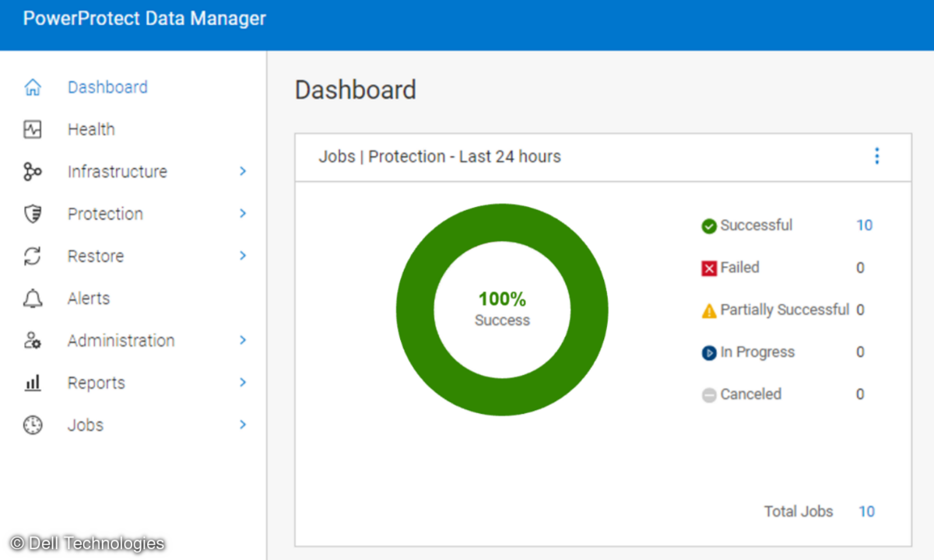Viewport: 934px width, 560px height.
Task: Click the blue In Progress icon
Action: click(709, 353)
